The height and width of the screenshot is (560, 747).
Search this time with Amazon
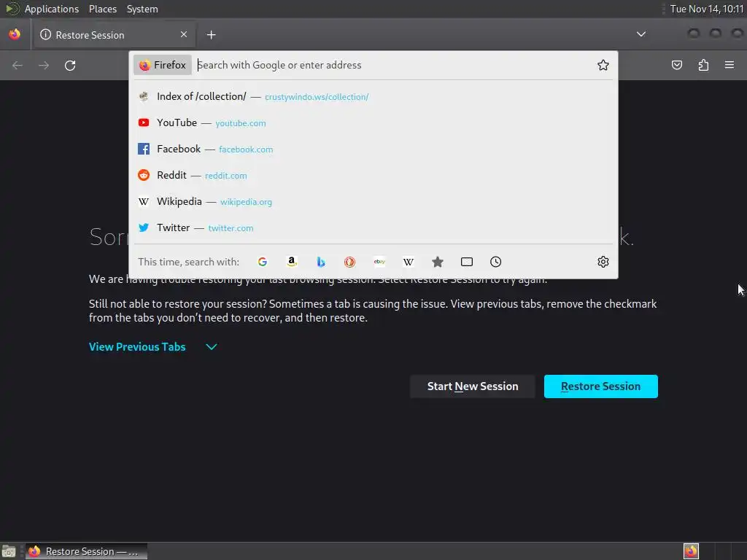292,262
